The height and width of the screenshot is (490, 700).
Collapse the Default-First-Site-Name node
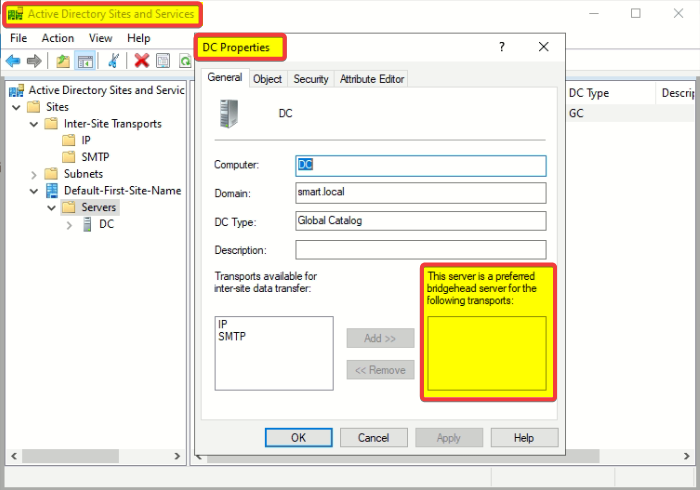tap(34, 191)
